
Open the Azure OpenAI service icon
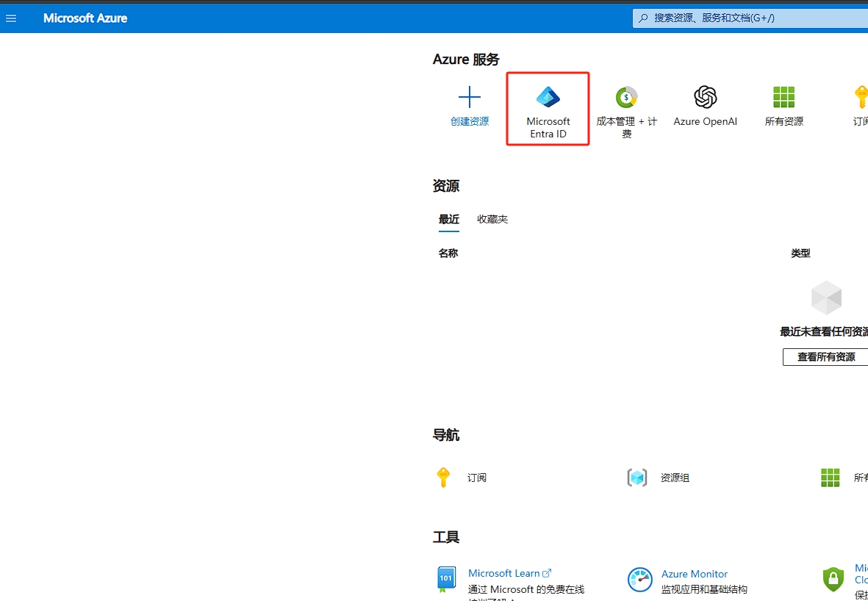[706, 98]
